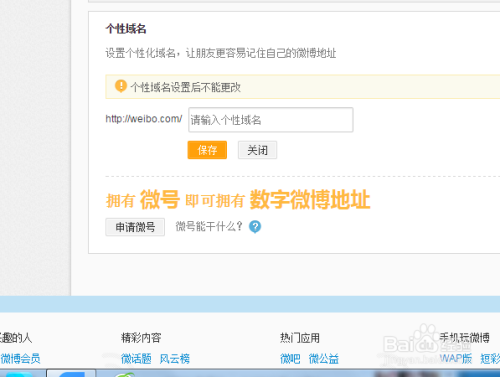Click the description text about 微博地址
500x377 pixels.
tap(221, 53)
